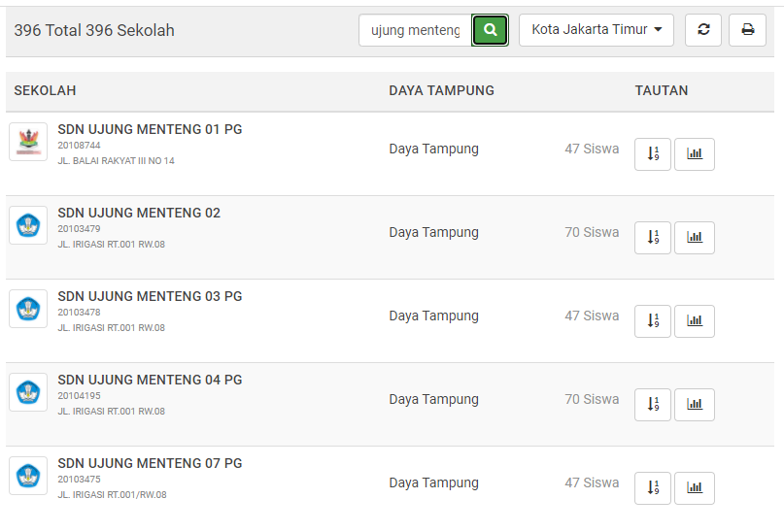Open ranking sort icon for SDN Ujung Menteng 03 PG
This screenshot has height=532, width=784.
pos(653,321)
